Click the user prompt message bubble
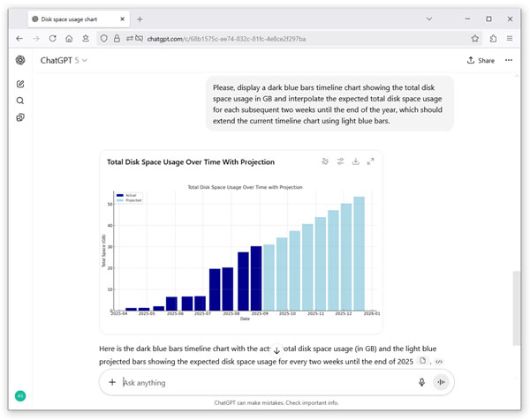 tap(329, 104)
